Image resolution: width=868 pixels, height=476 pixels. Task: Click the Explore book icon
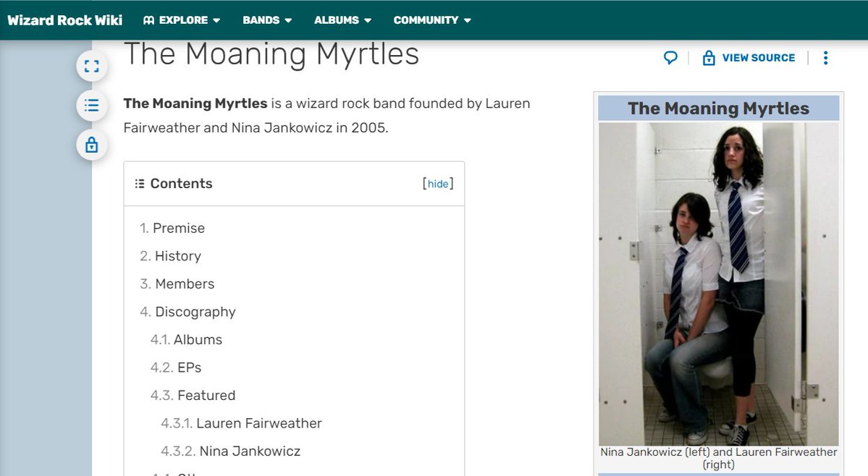tap(148, 20)
